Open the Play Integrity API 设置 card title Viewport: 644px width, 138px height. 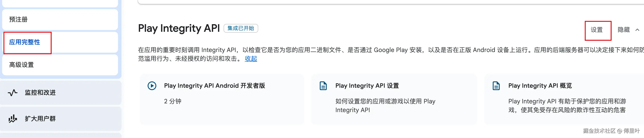367,86
